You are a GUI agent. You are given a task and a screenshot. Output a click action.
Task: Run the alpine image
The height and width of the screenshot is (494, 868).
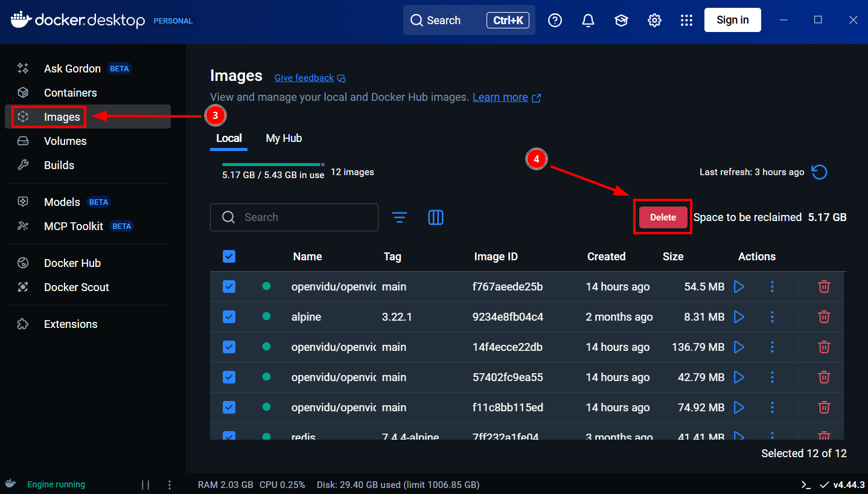(x=739, y=316)
